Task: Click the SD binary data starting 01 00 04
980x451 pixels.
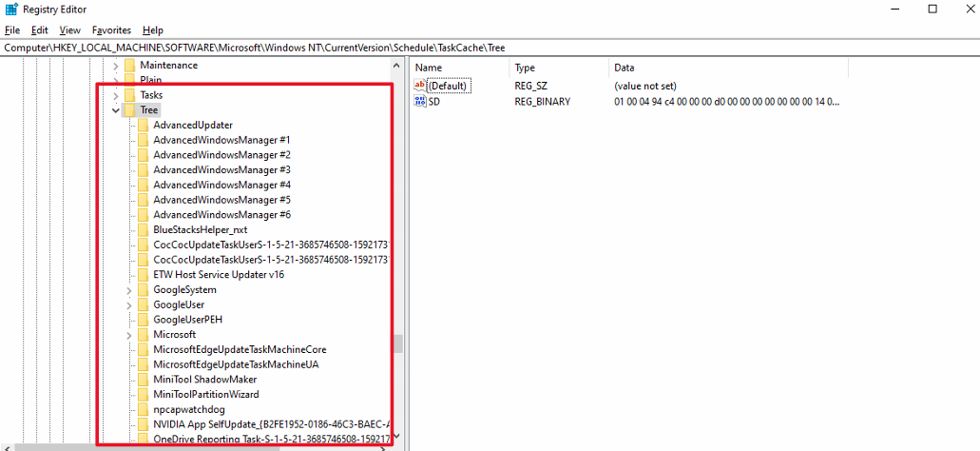Action: [x=727, y=102]
